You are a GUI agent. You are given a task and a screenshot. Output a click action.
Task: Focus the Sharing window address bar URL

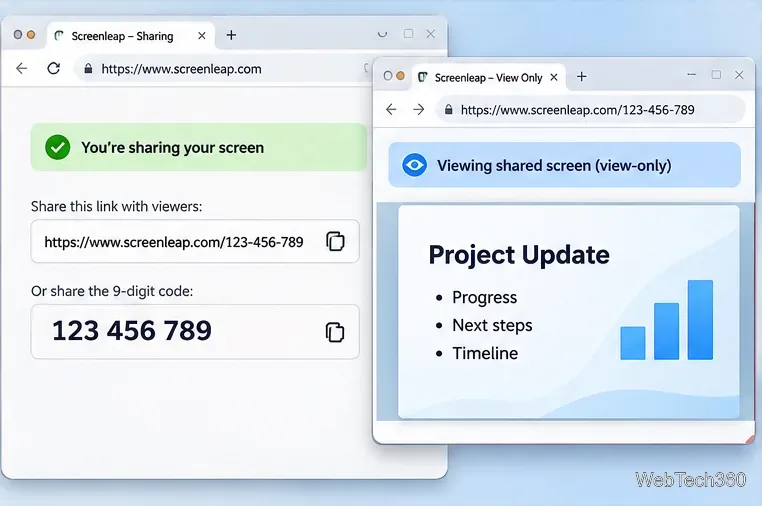(181, 69)
